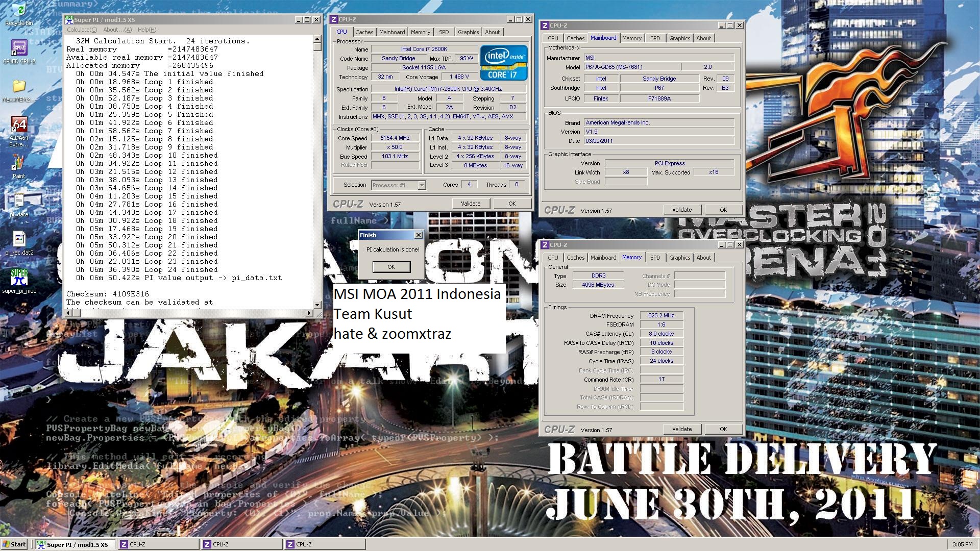
Task: Open the Recycle Bin desktop icon
Action: point(18,11)
